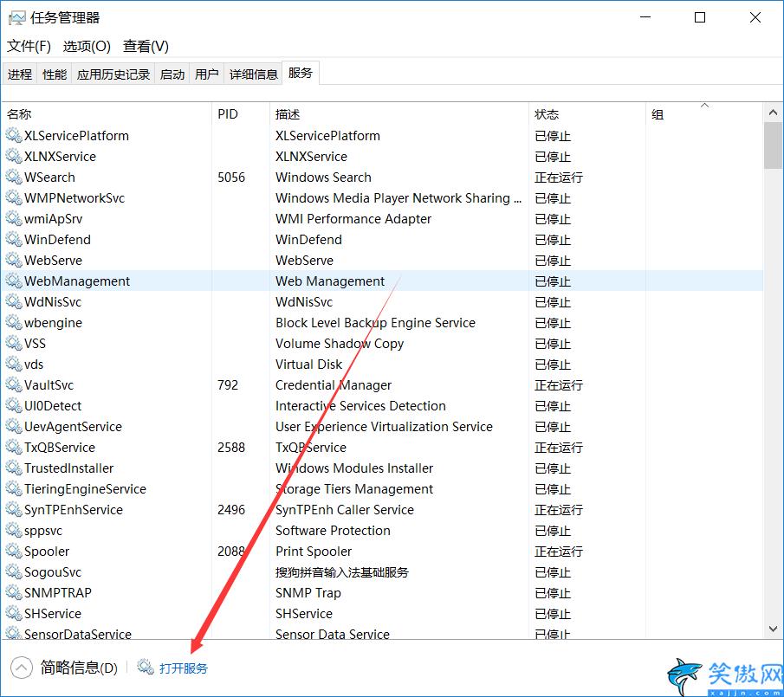Click the gear icon beside Spooler

click(14, 551)
